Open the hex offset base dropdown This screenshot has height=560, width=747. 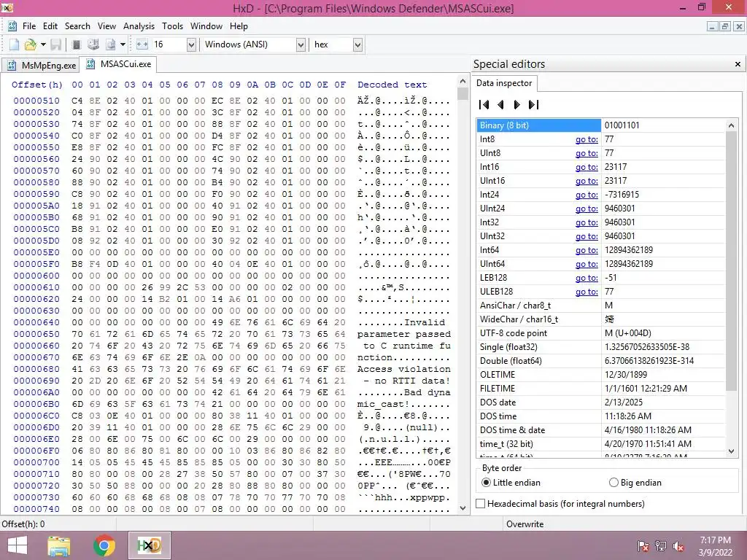coord(357,44)
